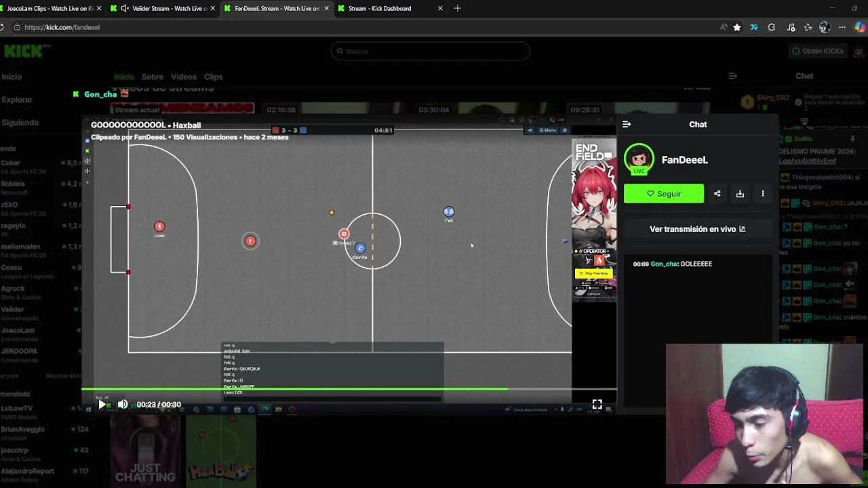Viewport: 868px width, 488px height.
Task: Open FanDeeeL avatar in clip panel
Action: pos(639,159)
